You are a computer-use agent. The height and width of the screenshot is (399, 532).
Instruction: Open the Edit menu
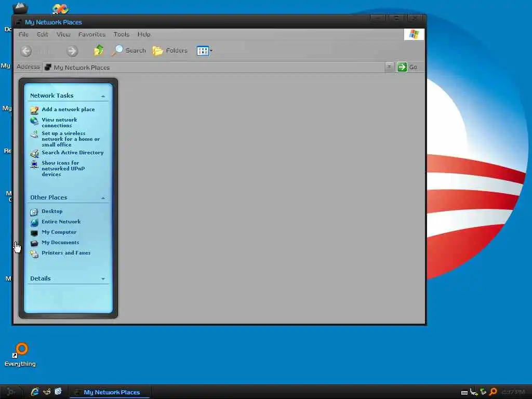(43, 34)
